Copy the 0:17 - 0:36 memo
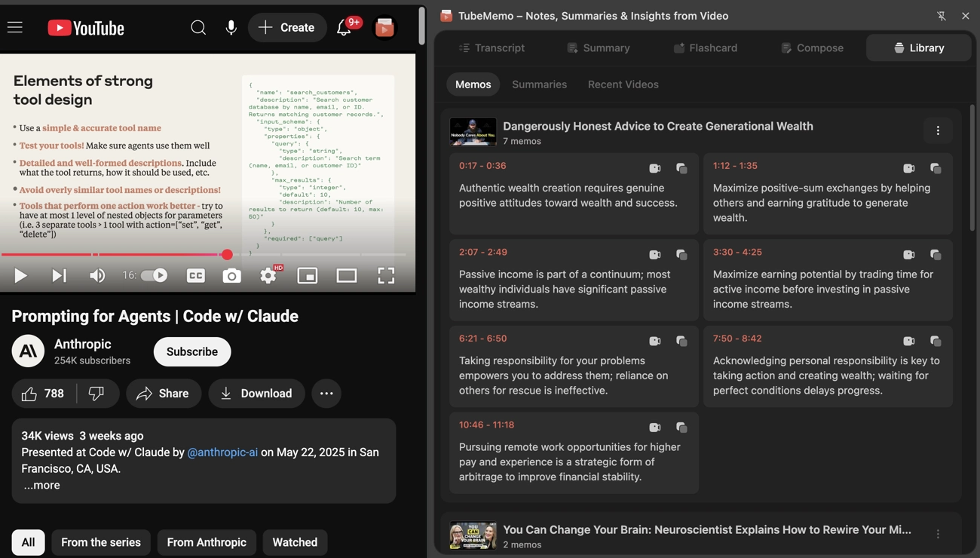Viewport: 980px width, 558px height. (681, 168)
